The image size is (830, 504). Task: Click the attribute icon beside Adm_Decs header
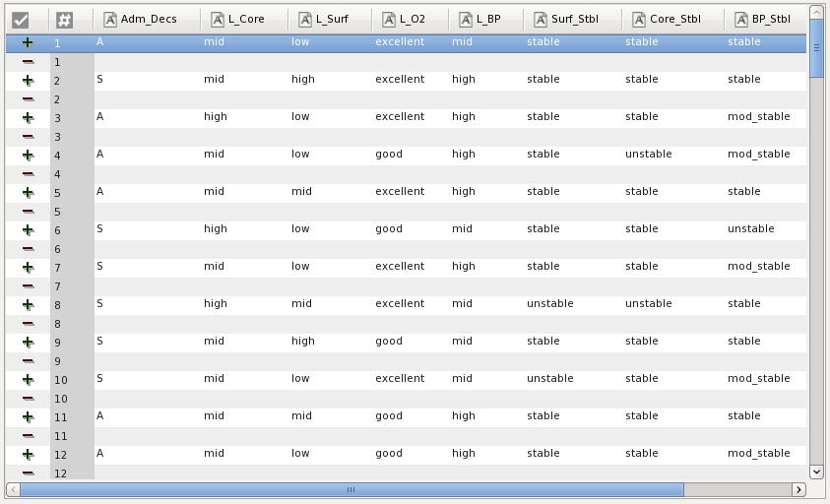click(109, 20)
